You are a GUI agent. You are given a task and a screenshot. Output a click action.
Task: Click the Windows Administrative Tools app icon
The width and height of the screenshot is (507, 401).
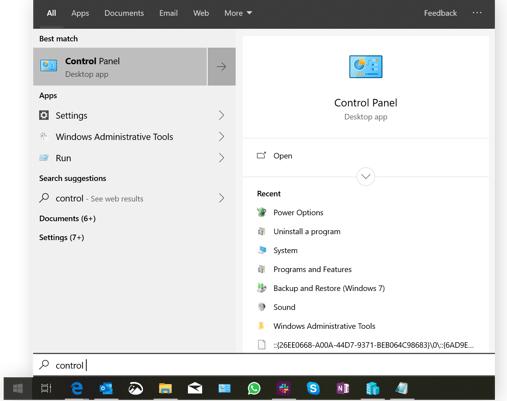click(44, 136)
